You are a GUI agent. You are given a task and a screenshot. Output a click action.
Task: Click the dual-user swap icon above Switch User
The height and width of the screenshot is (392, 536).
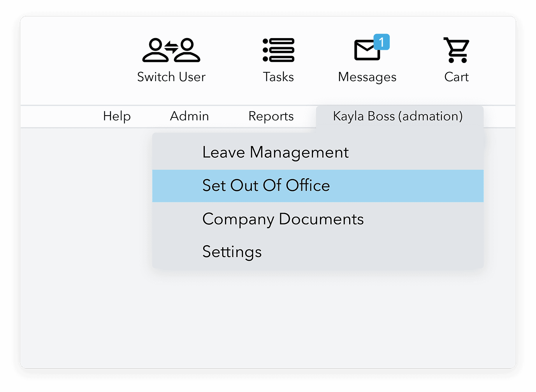point(171,50)
